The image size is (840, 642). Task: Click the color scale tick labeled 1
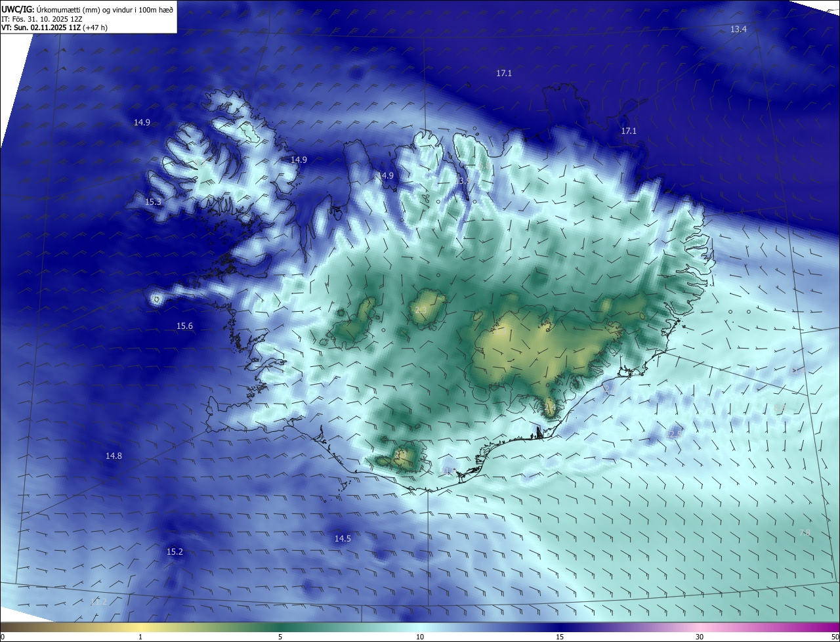(x=140, y=637)
